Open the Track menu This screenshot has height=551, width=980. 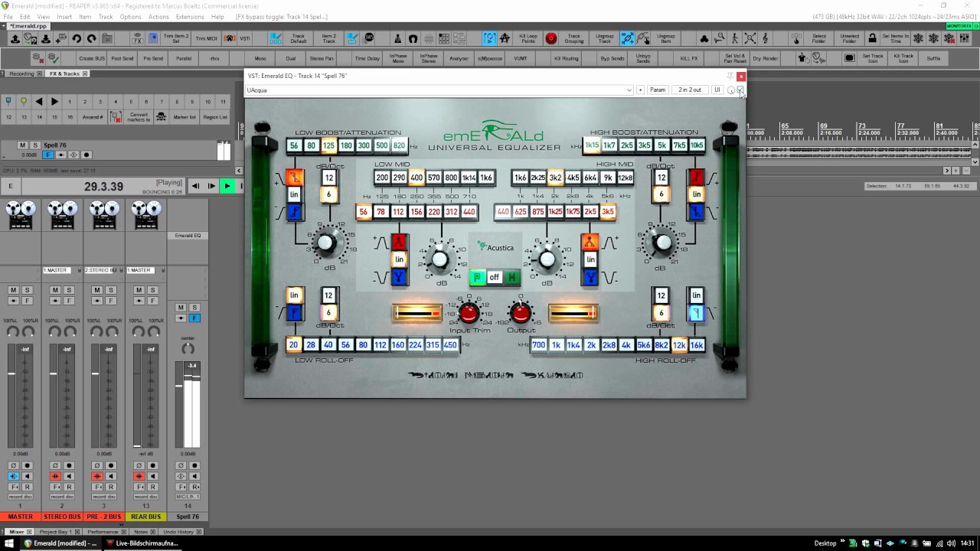(x=106, y=17)
